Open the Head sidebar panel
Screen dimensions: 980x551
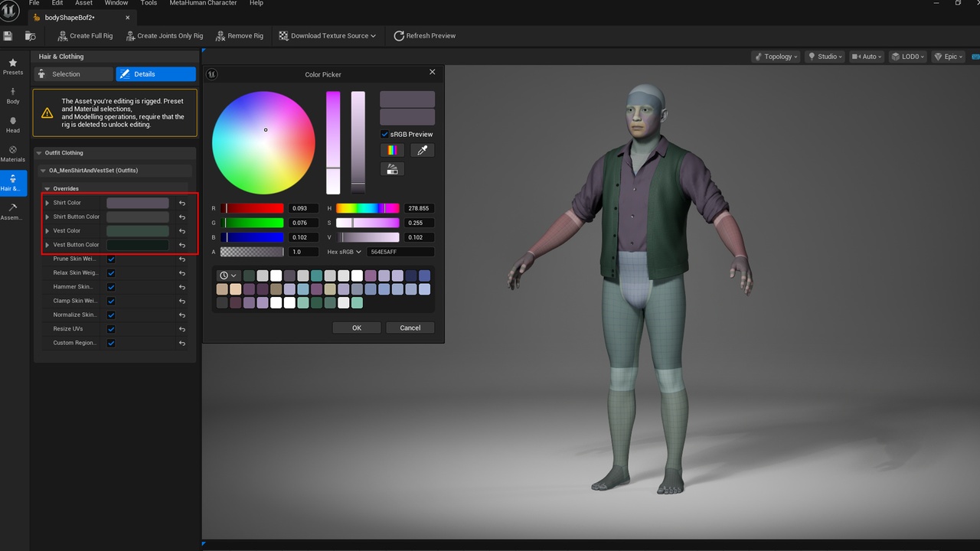[x=13, y=125]
